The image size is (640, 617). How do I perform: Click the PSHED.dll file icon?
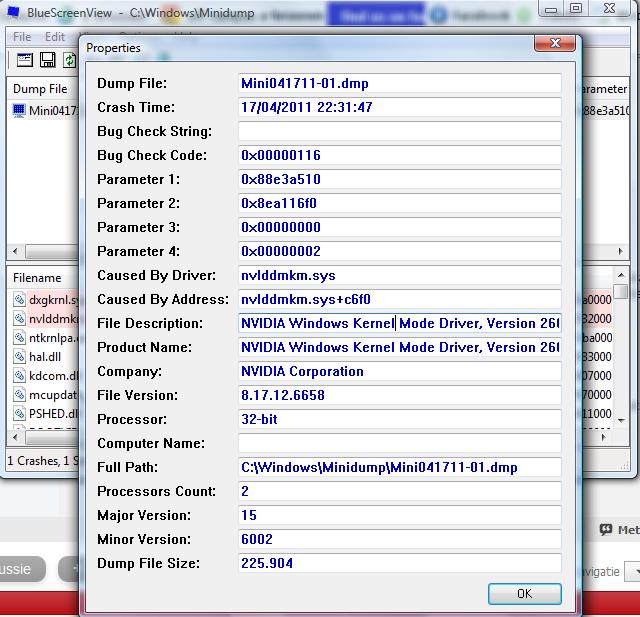(x=19, y=414)
